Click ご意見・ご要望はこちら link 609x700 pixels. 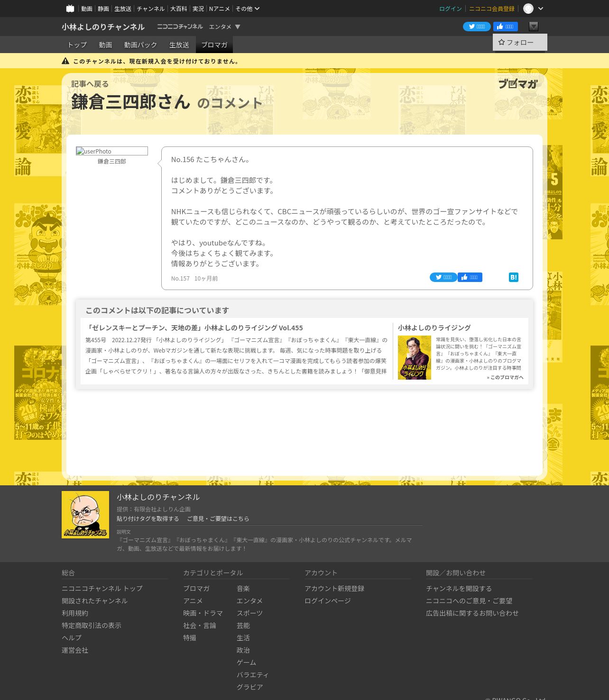click(x=218, y=518)
